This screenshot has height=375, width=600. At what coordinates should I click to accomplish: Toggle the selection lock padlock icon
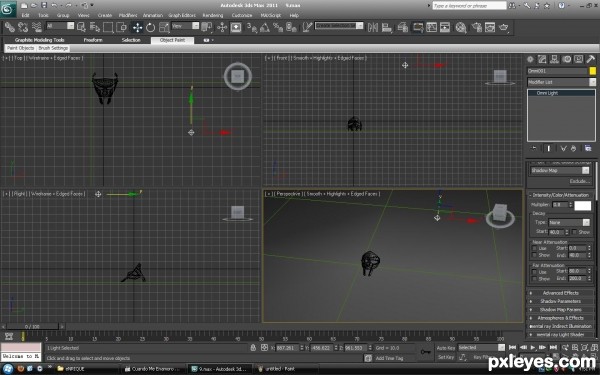253,348
